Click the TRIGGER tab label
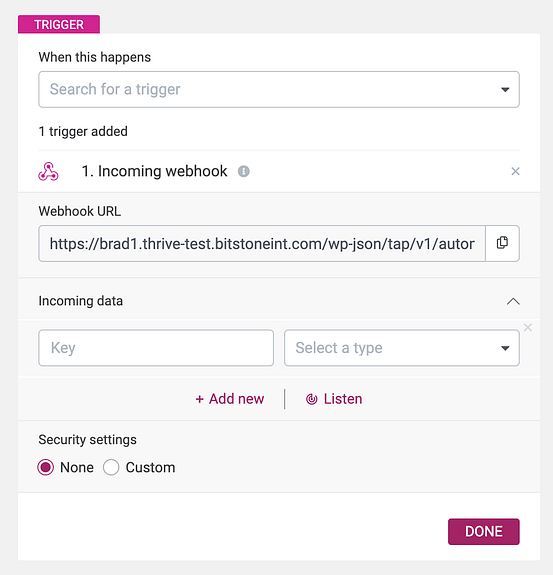Screen dimensions: 553x575 point(59,24)
